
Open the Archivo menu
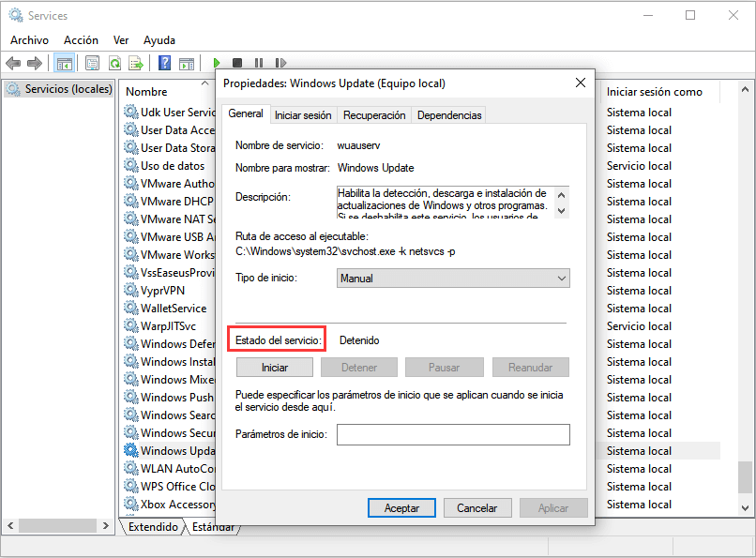pos(29,40)
